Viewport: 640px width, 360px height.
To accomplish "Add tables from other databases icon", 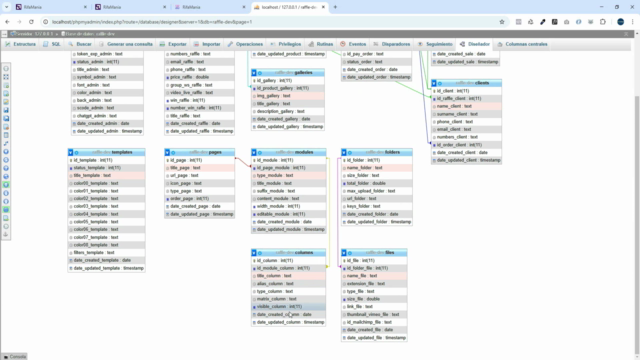I will (6, 85).
